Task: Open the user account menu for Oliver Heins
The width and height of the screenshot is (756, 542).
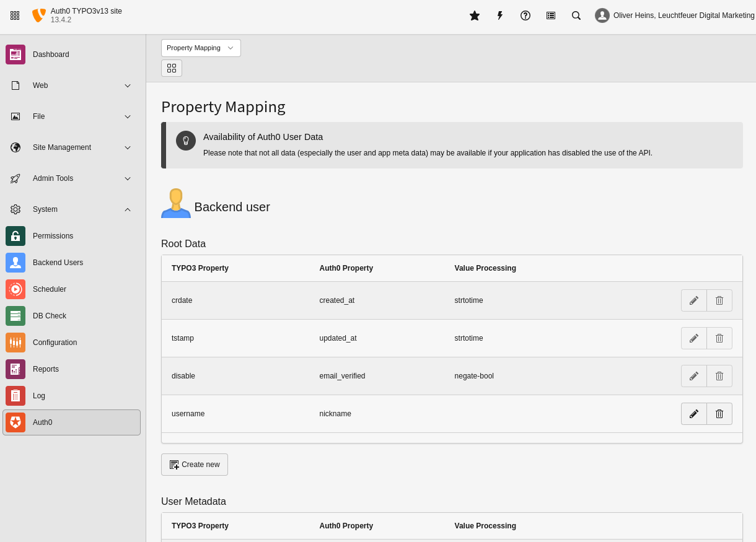Action: [x=674, y=15]
